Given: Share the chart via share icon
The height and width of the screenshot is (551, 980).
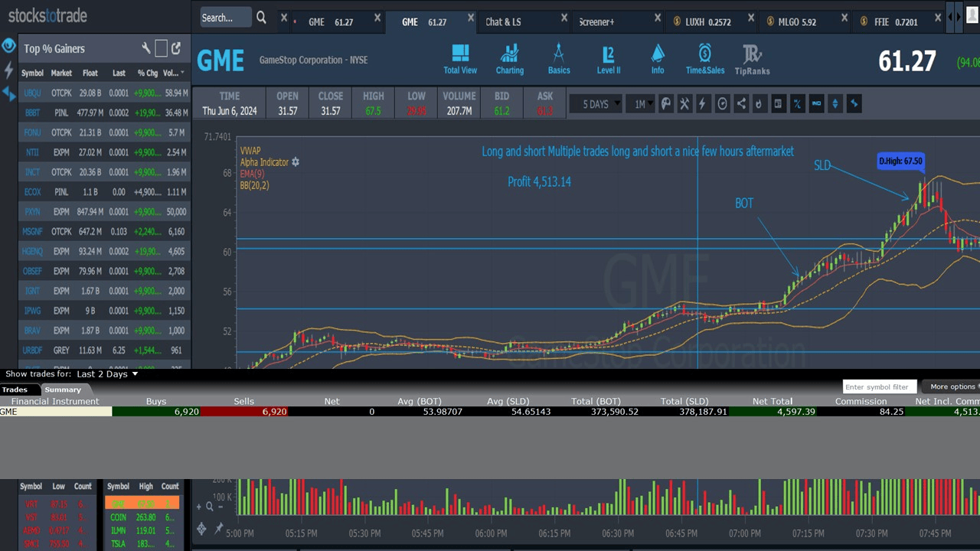Looking at the screenshot, I should click(741, 104).
